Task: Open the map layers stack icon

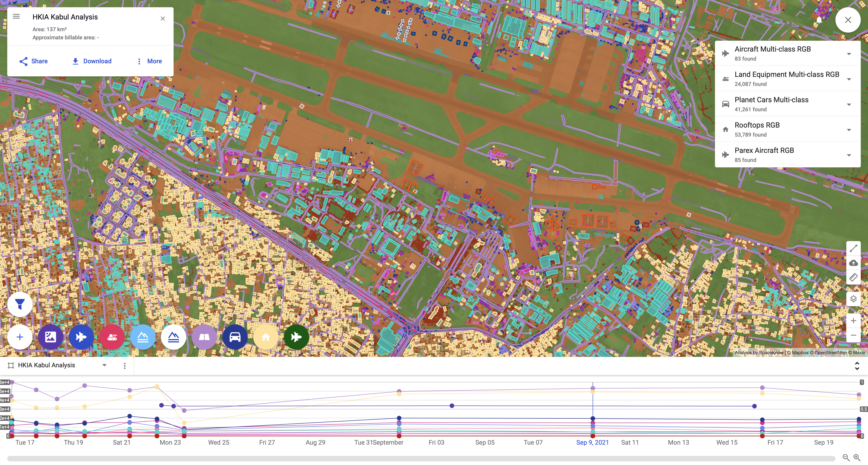Action: (853, 299)
